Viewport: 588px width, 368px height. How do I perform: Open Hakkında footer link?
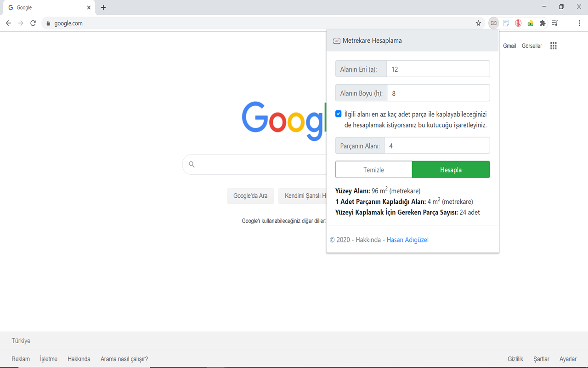coord(79,359)
